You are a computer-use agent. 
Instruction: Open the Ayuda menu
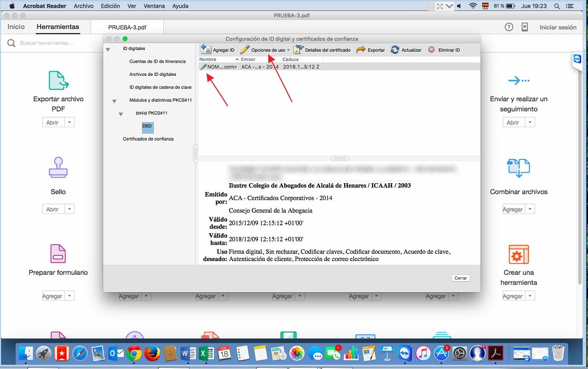(x=180, y=6)
